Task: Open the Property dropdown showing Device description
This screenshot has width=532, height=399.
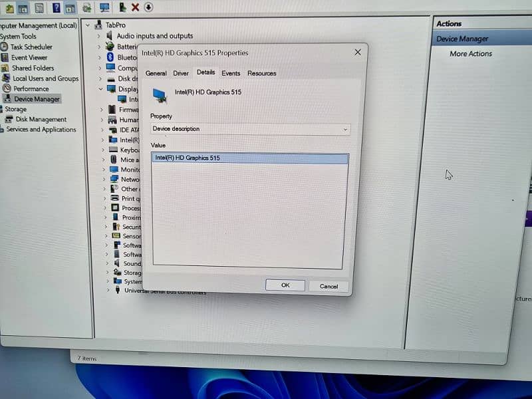Action: tap(250, 129)
